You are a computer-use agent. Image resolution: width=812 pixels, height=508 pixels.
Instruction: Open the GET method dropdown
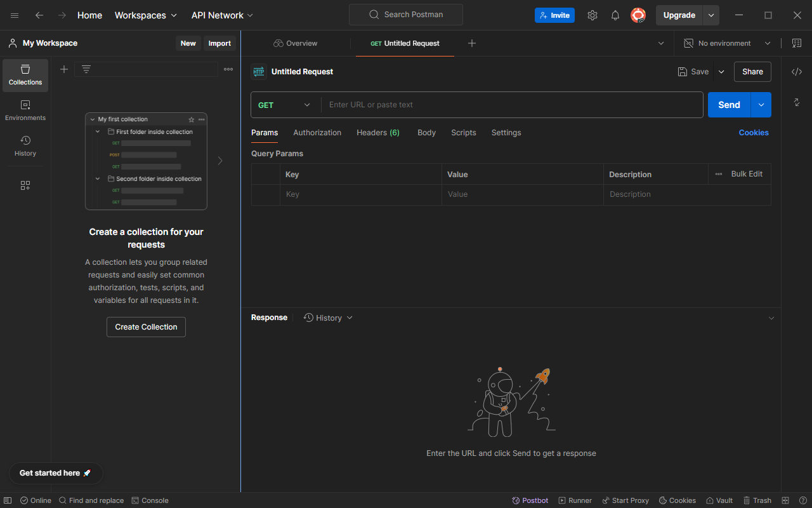(285, 105)
